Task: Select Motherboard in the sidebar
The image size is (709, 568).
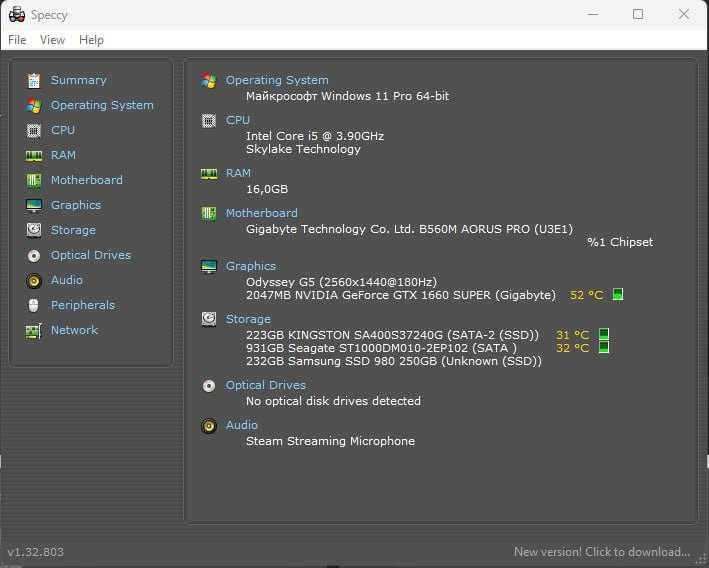Action: [x=87, y=180]
